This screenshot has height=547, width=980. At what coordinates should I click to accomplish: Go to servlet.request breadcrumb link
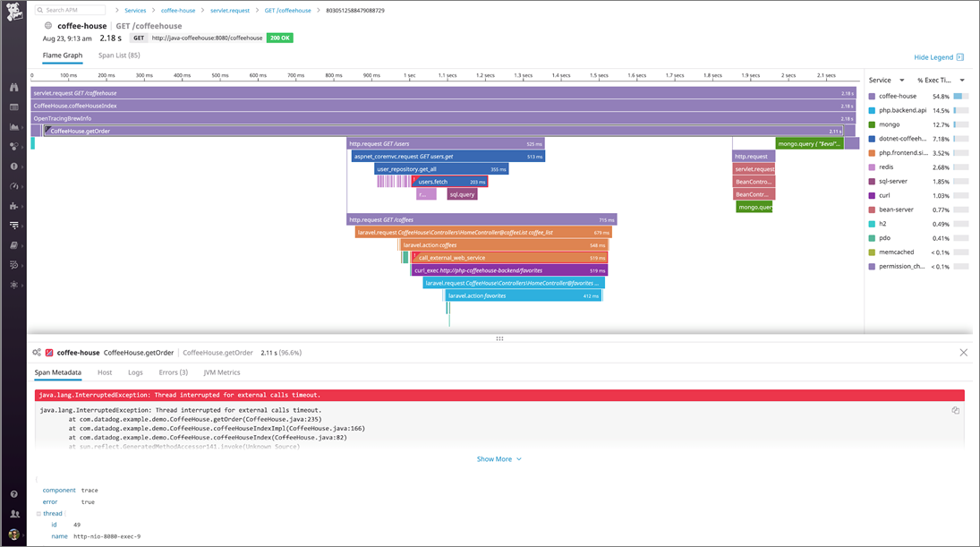coord(230,10)
